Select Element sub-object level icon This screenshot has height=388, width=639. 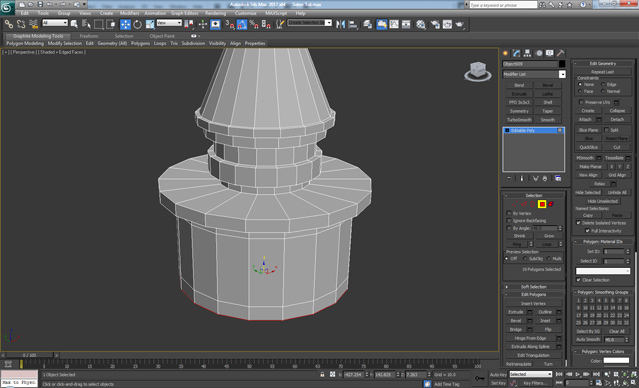(x=551, y=204)
